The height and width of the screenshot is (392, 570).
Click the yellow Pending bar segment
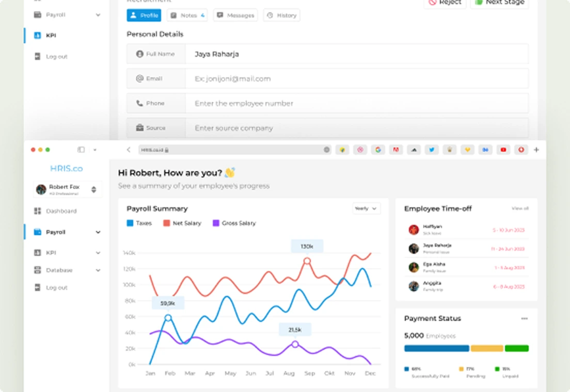pos(487,348)
